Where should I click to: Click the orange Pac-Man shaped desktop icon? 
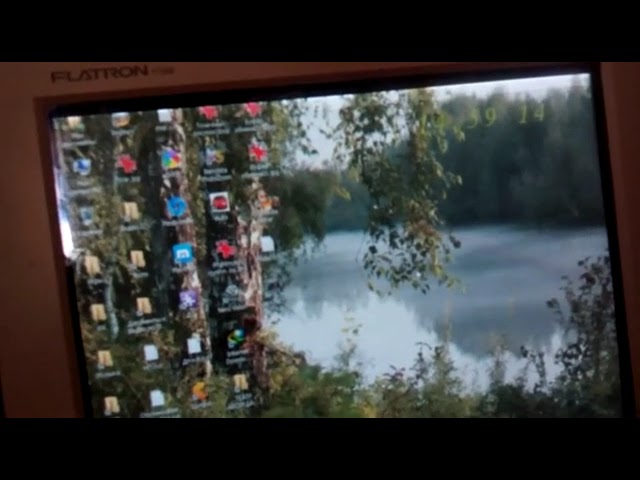pos(200,391)
